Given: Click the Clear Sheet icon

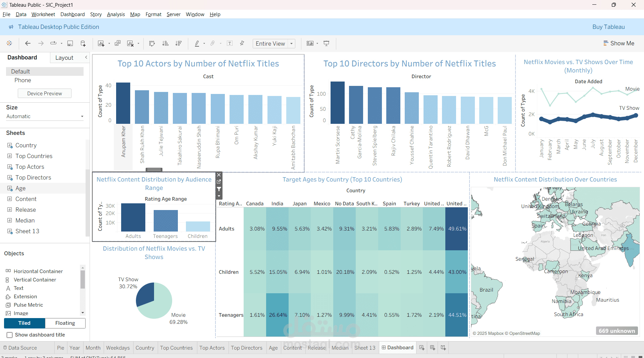Looking at the screenshot, I should pos(130,43).
